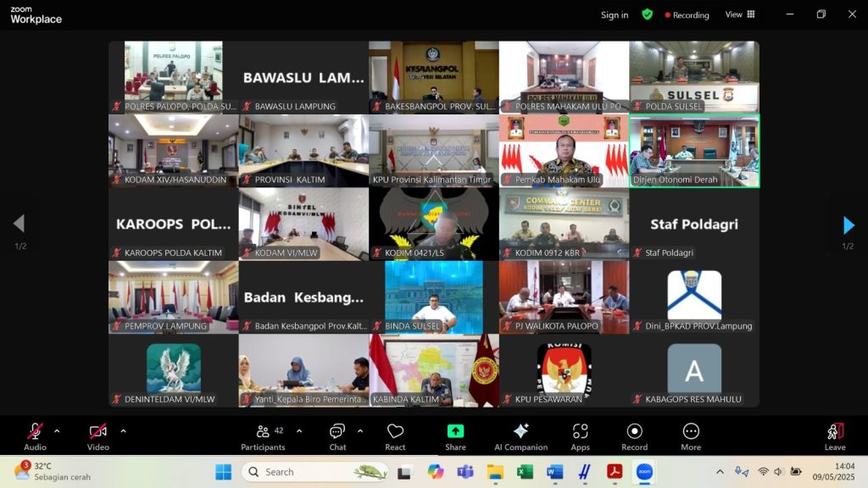The image size is (868, 488).
Task: Expand the Audio options arrow
Action: pos(57,431)
